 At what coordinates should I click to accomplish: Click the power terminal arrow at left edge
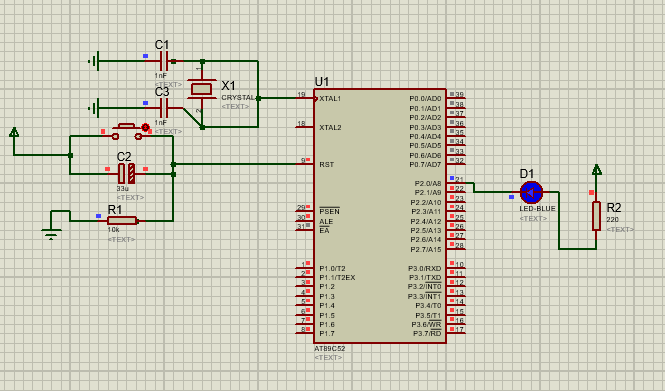click(14, 132)
